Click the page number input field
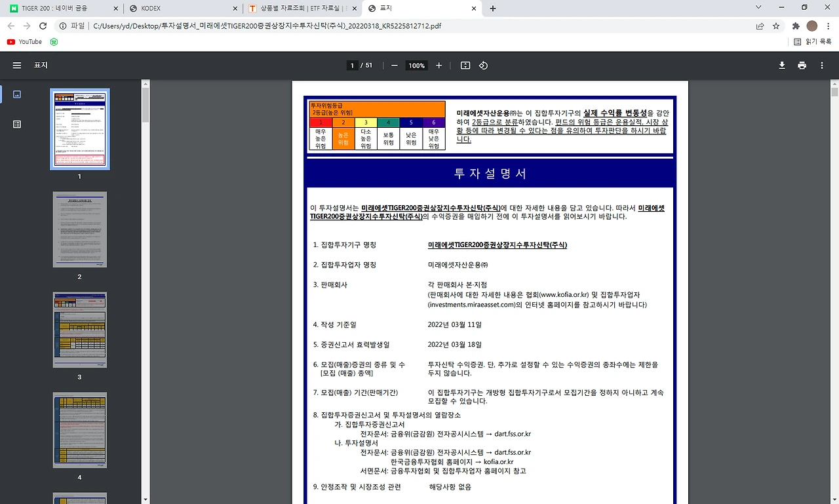 coord(352,66)
